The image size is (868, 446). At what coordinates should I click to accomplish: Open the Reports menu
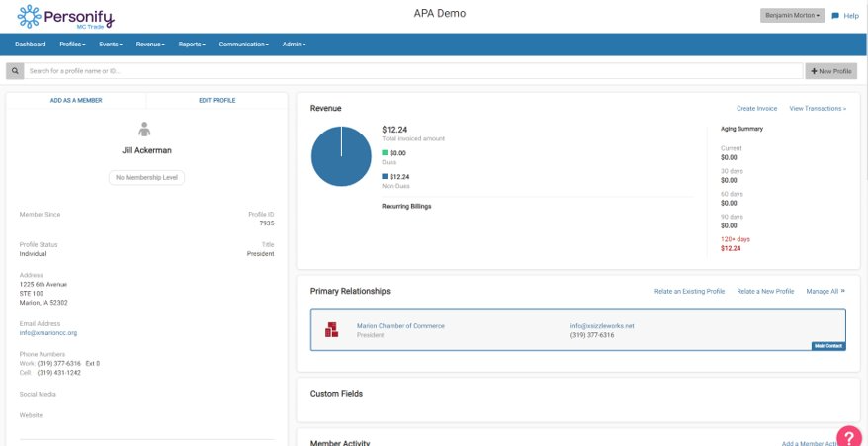(192, 45)
